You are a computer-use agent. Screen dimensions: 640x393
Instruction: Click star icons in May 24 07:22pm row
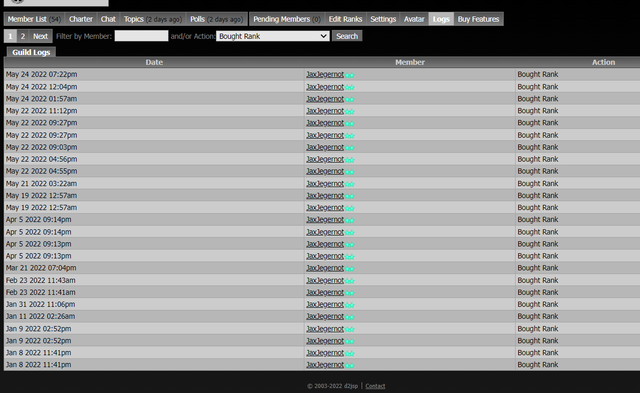(349, 75)
